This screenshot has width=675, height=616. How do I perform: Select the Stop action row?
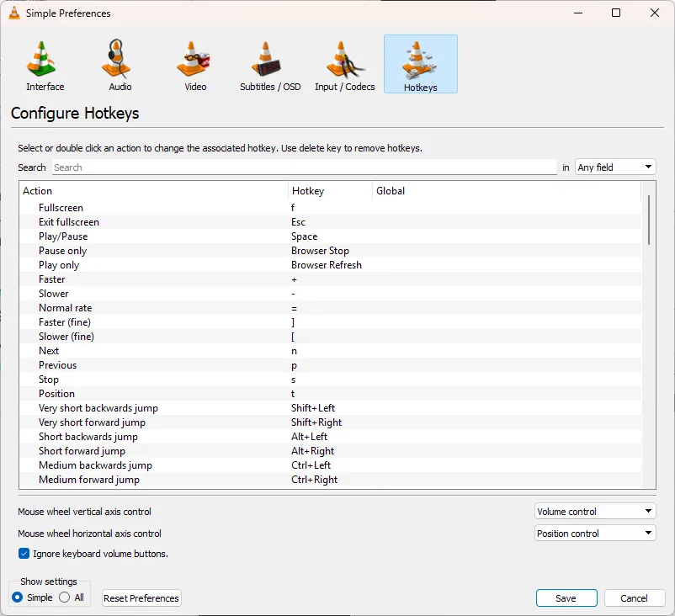click(x=330, y=380)
